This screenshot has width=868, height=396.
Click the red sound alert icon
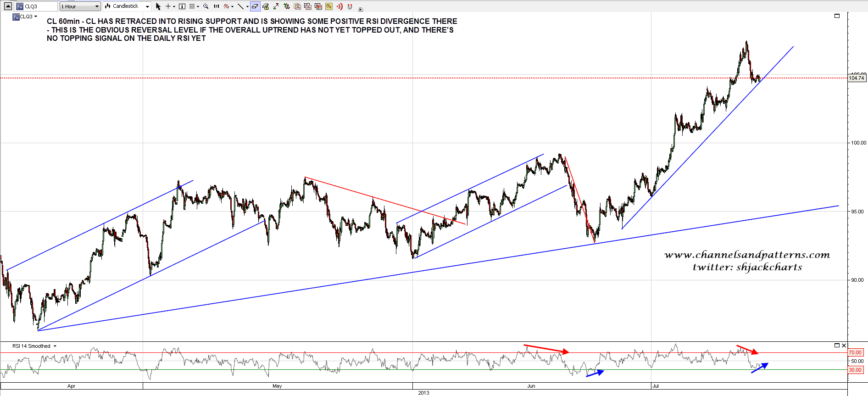point(339,6)
